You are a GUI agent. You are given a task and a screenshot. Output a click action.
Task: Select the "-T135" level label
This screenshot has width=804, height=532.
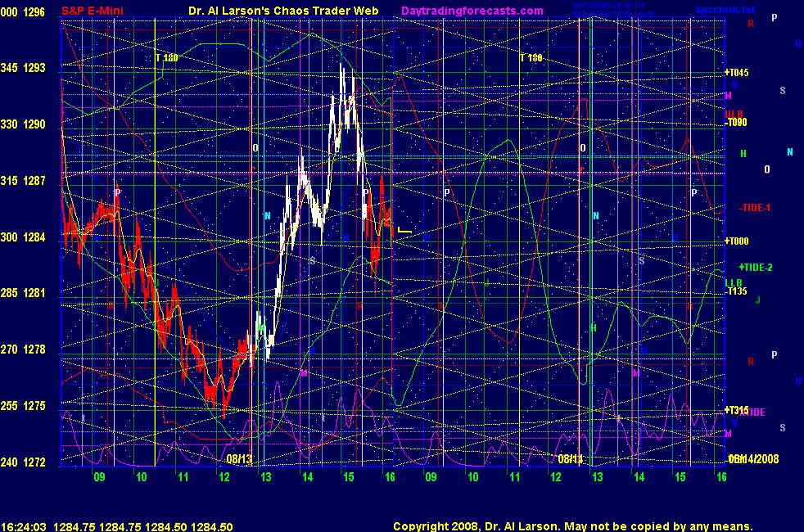(x=736, y=291)
